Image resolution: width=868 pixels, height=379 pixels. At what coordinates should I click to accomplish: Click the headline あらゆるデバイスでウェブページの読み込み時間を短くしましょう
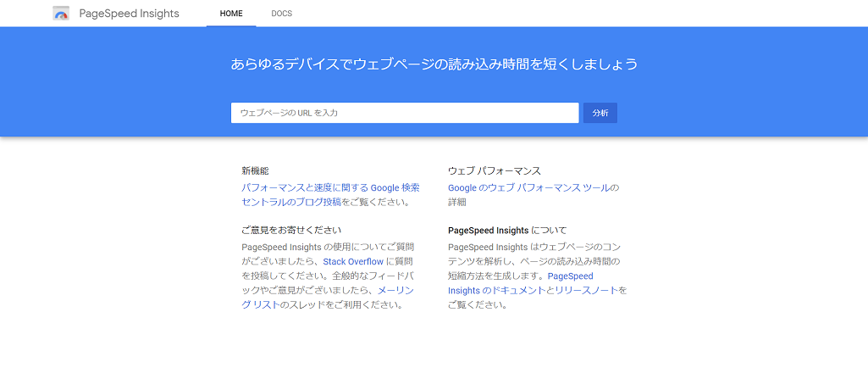coord(434,64)
